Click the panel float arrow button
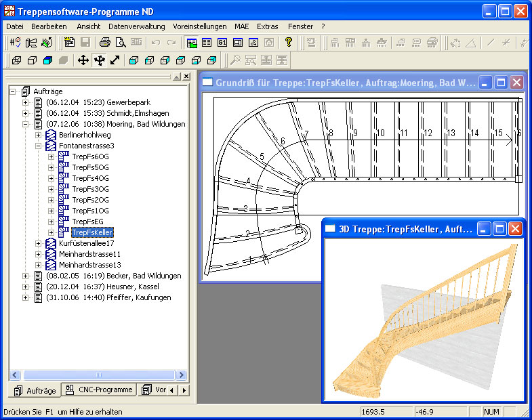The height and width of the screenshot is (420, 532). click(176, 77)
